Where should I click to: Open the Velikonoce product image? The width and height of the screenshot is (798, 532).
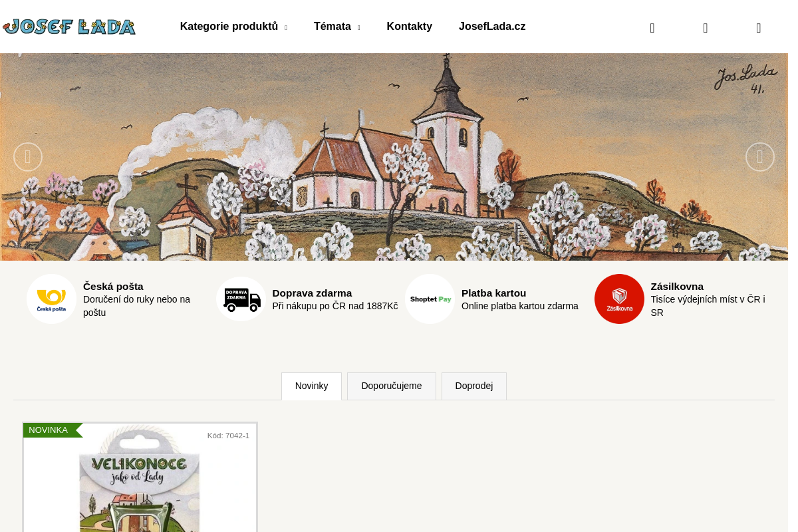click(140, 479)
